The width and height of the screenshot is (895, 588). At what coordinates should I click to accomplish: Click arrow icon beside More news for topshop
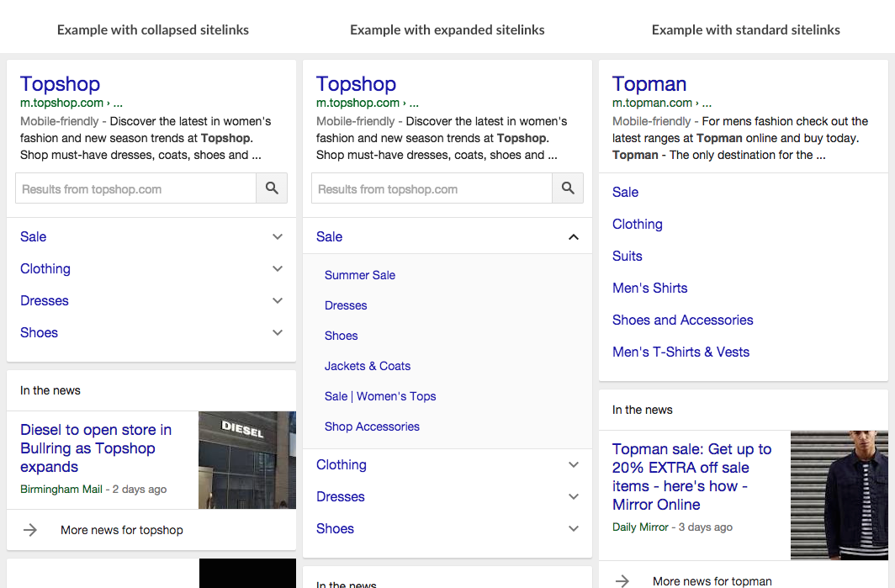click(30, 530)
